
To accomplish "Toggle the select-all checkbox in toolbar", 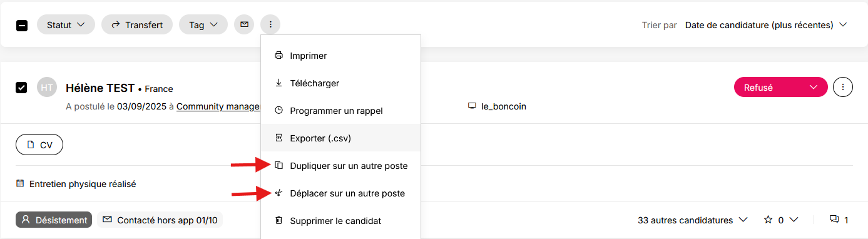I will [21, 26].
